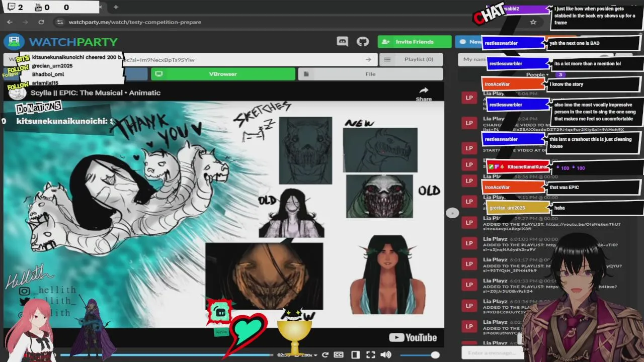Click the New Room button
The image size is (644, 362).
click(468, 42)
